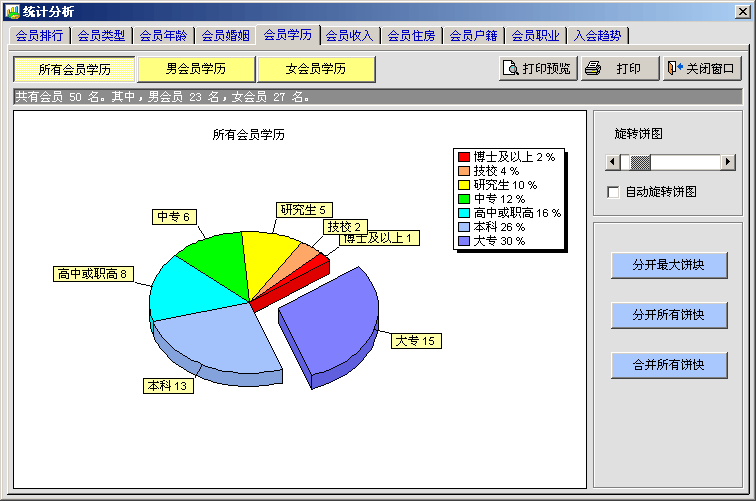Click right arrow of rotate pie slider
The width and height of the screenshot is (756, 501).
coord(728,162)
